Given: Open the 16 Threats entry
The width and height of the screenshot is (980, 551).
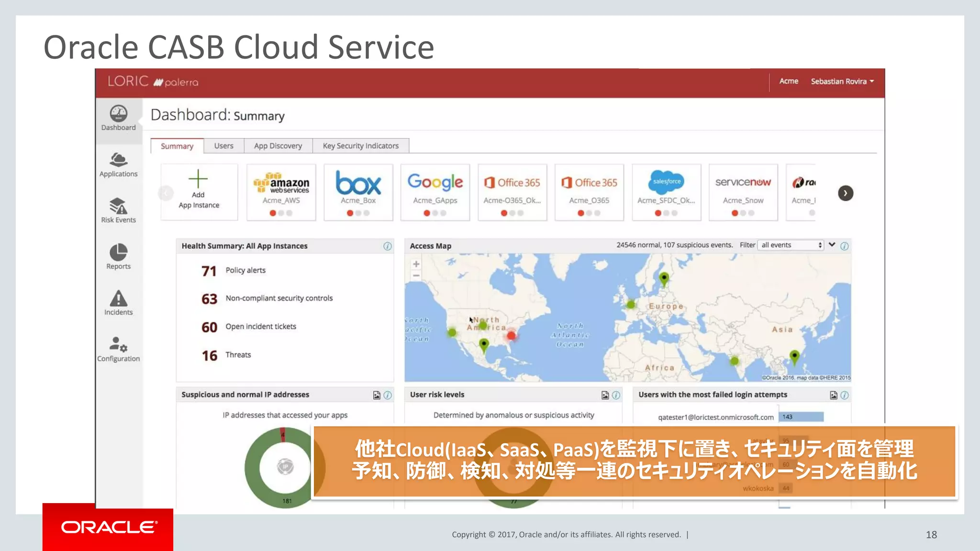Looking at the screenshot, I should (226, 355).
